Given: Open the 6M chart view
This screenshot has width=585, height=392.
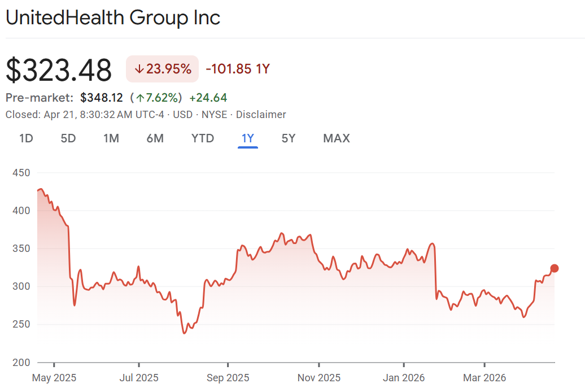Looking at the screenshot, I should click(x=155, y=138).
